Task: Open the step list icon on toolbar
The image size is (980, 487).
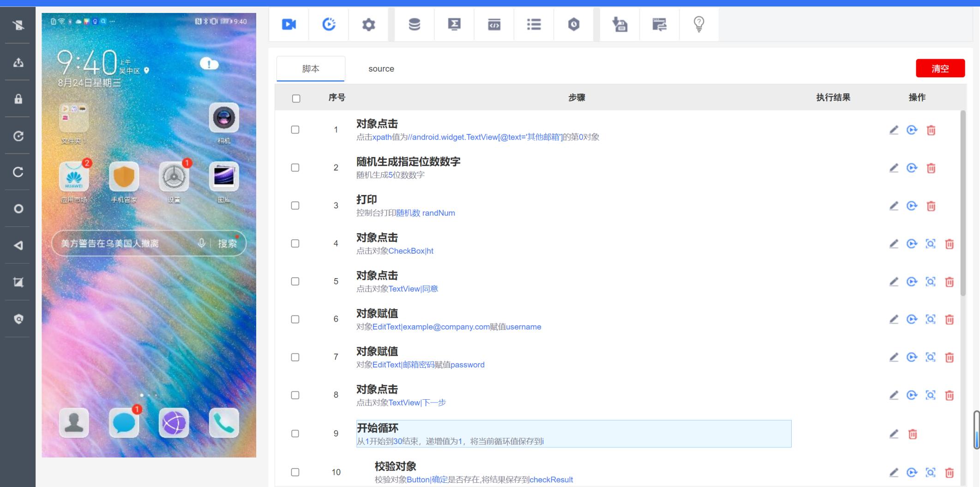Action: (x=533, y=24)
